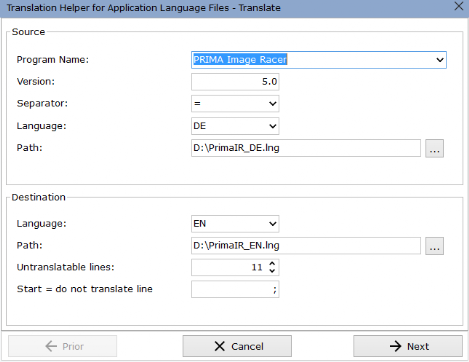The image size is (469, 362).
Task: Click the Source Path field with PrimaIR_DE.lng
Action: 306,148
